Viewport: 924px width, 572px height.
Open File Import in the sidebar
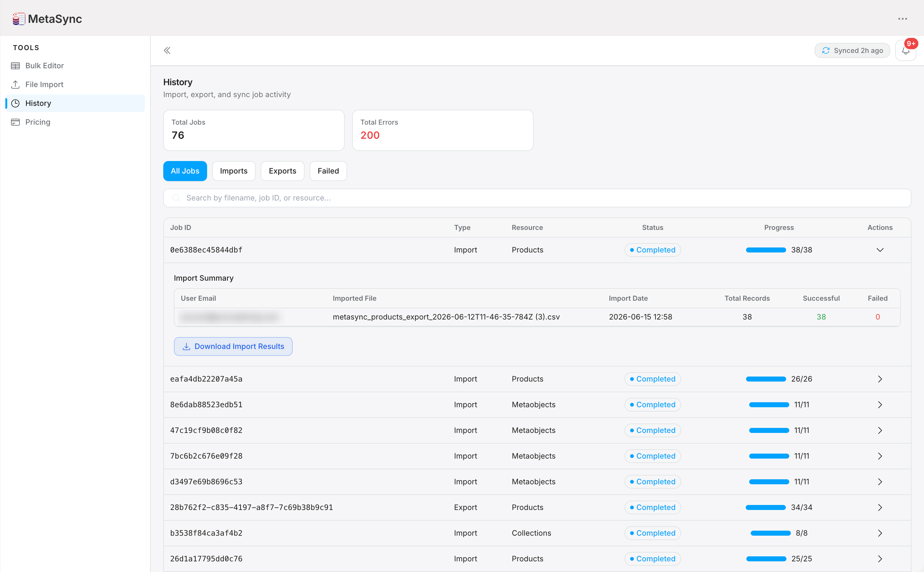coord(75,84)
